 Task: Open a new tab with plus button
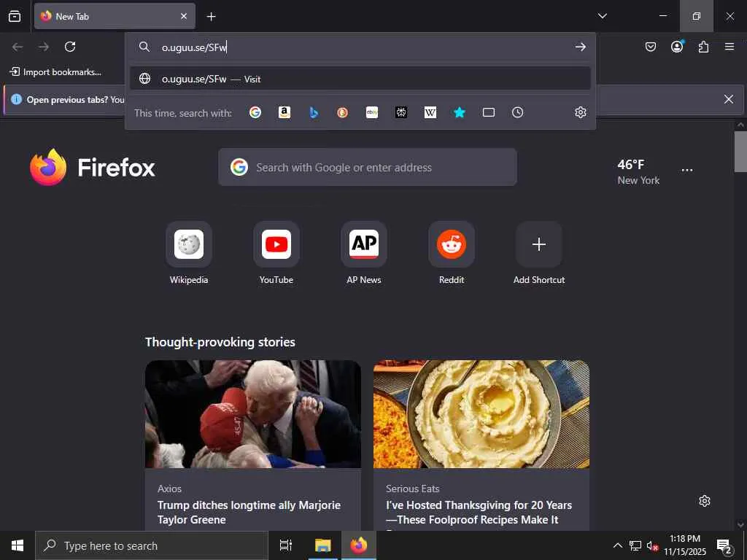tap(211, 17)
